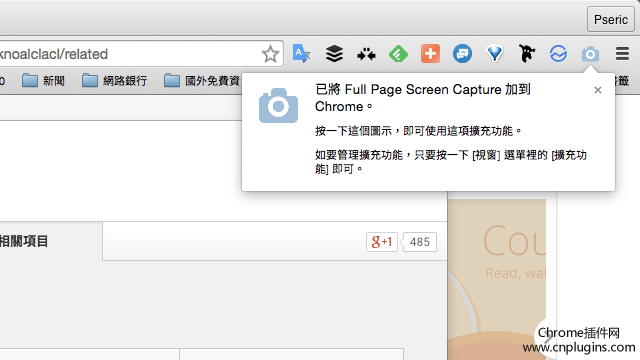Click the Pseric profile button
The image size is (640, 360).
point(611,19)
